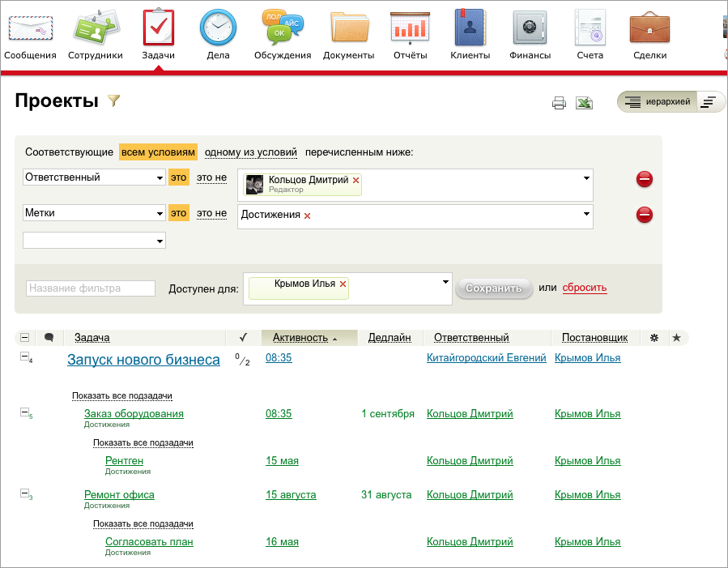The image size is (728, 568).
Task: Open Финансы safe icon
Action: (x=530, y=29)
